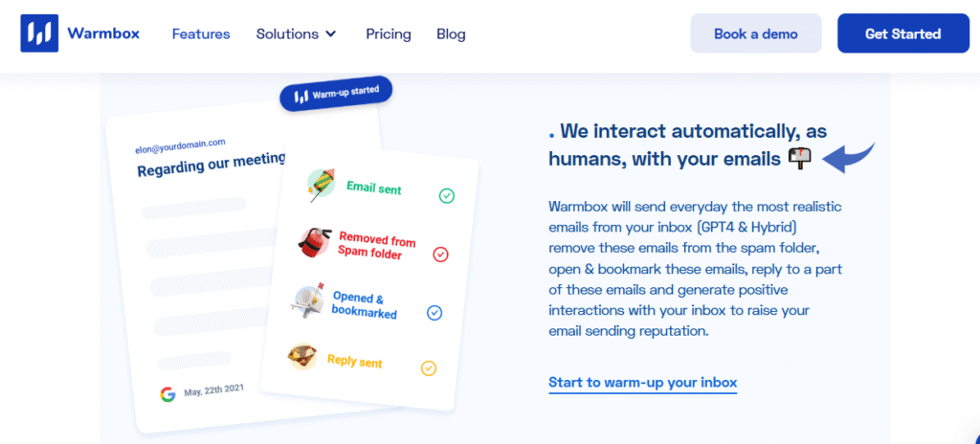Viewport: 980px width, 444px height.
Task: Click the Warm-up started badge
Action: pos(336,94)
